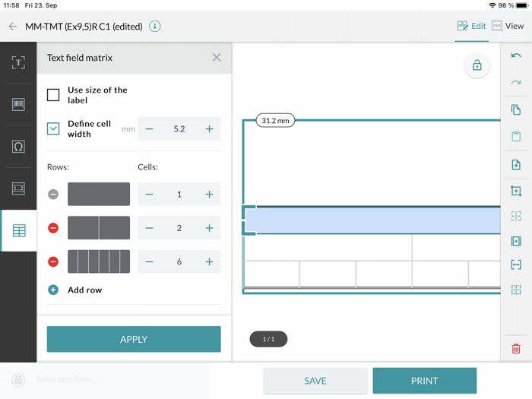Click the fit width arrows icon
The height and width of the screenshot is (399, 532).
pos(516,264)
